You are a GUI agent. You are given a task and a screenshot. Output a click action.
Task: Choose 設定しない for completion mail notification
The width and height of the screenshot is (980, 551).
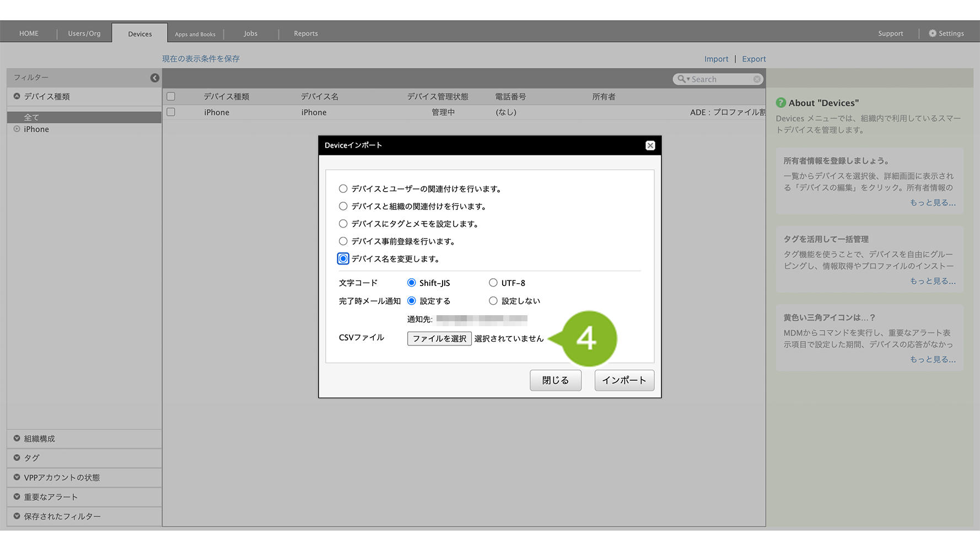[x=493, y=301]
